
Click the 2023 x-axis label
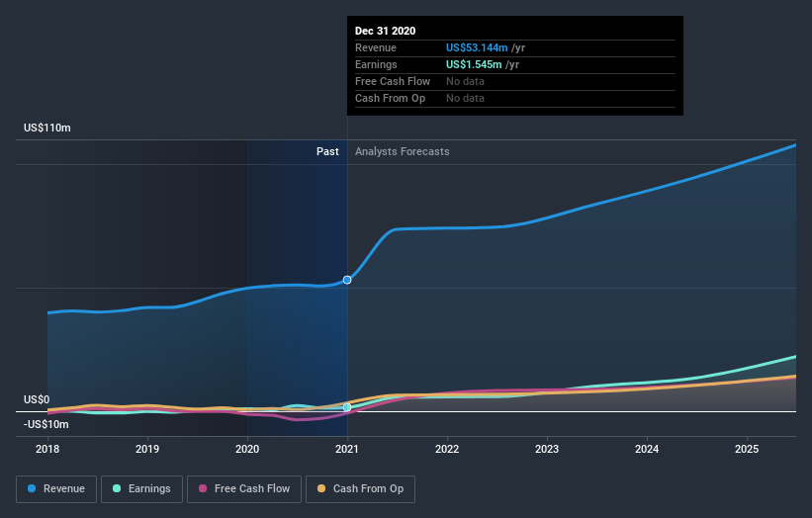click(x=547, y=449)
